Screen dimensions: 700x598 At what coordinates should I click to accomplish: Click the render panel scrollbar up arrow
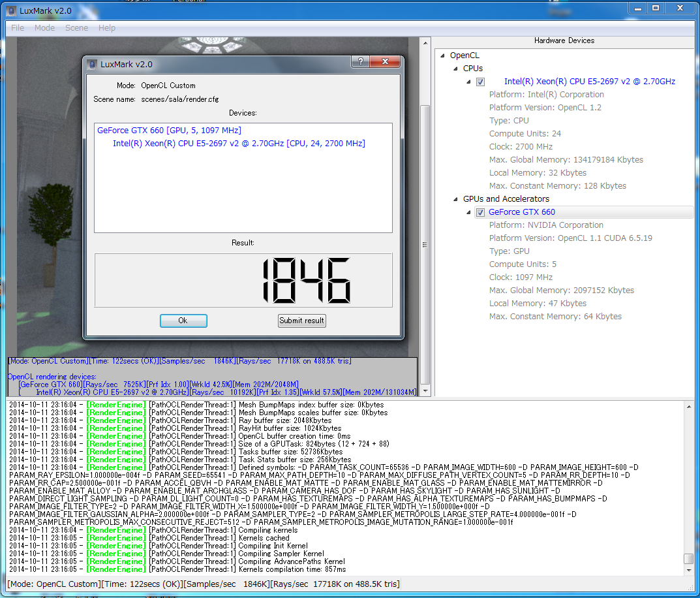(x=425, y=43)
